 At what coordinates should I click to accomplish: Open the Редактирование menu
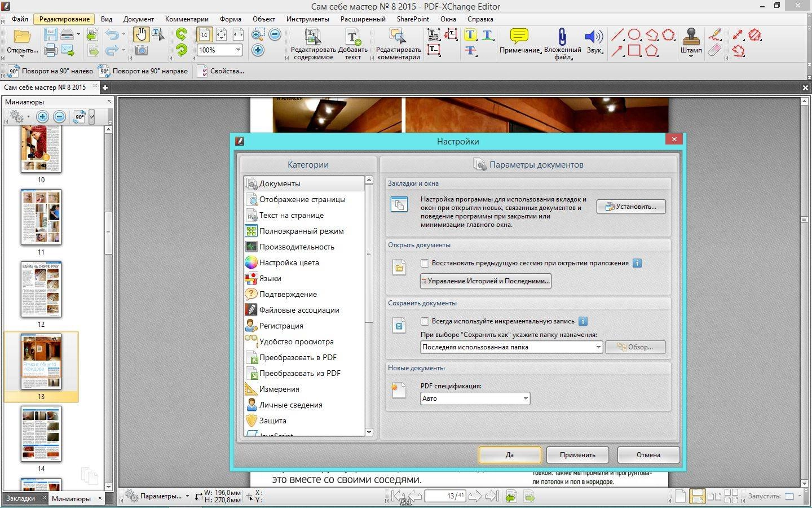point(65,19)
